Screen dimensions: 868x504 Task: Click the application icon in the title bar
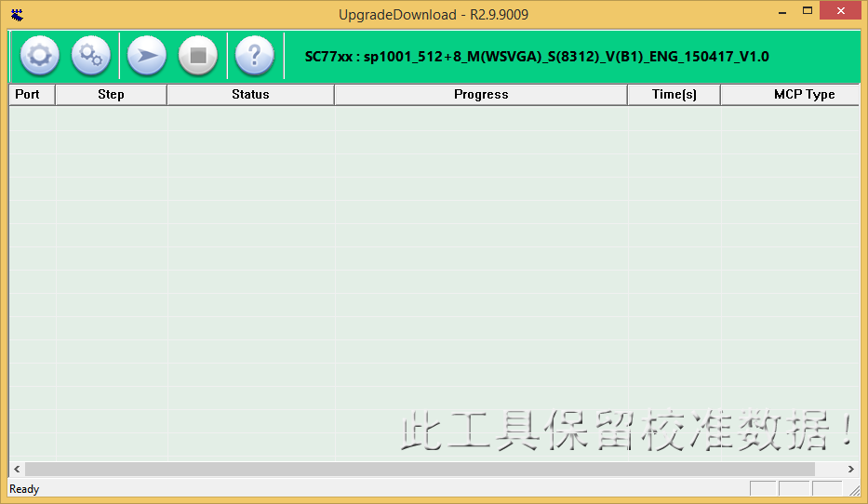(x=17, y=15)
